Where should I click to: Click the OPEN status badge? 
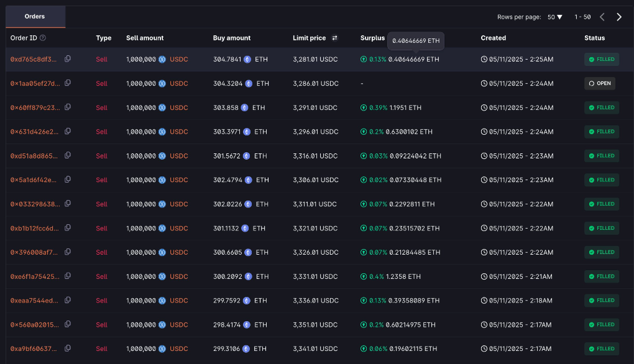click(x=599, y=83)
